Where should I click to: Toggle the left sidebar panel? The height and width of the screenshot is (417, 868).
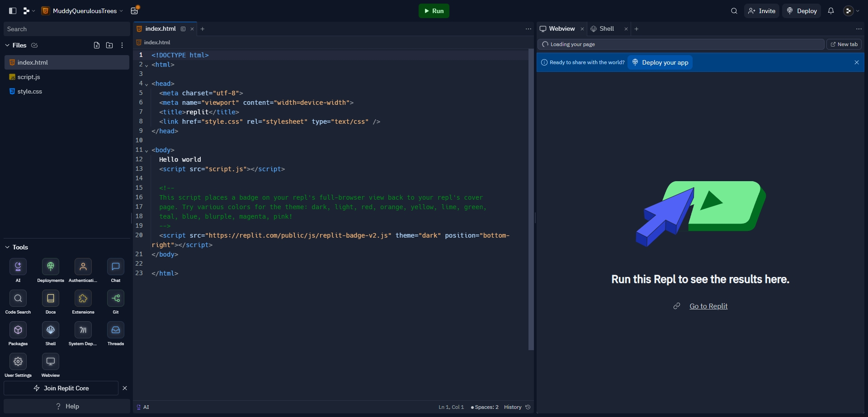[13, 11]
